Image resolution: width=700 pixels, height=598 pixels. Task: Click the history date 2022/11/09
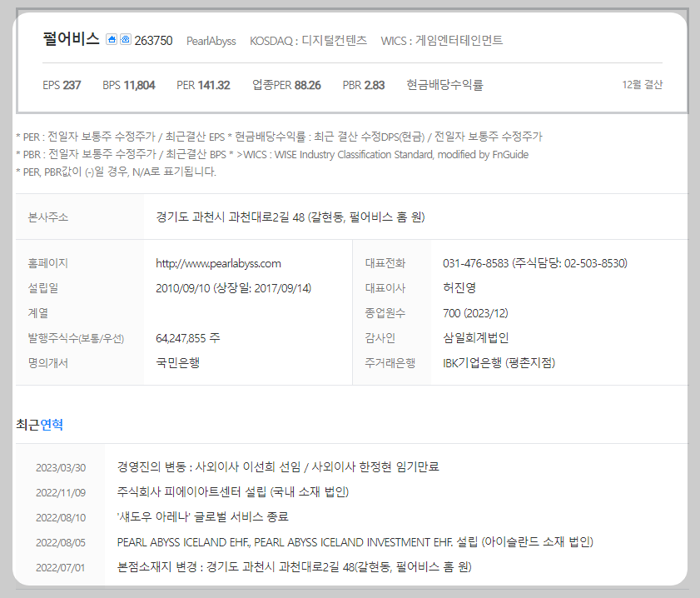click(61, 493)
